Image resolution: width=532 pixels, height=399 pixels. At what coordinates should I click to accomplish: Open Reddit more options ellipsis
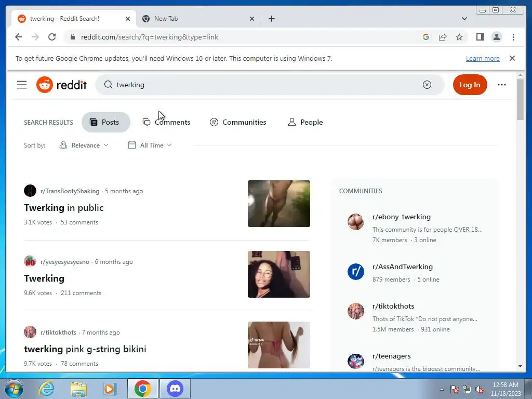pos(501,85)
